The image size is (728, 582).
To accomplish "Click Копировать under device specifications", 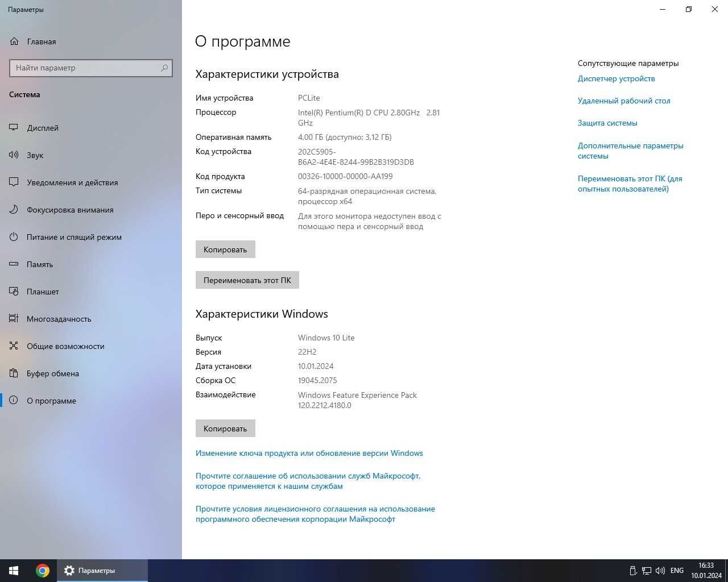I will 225,250.
